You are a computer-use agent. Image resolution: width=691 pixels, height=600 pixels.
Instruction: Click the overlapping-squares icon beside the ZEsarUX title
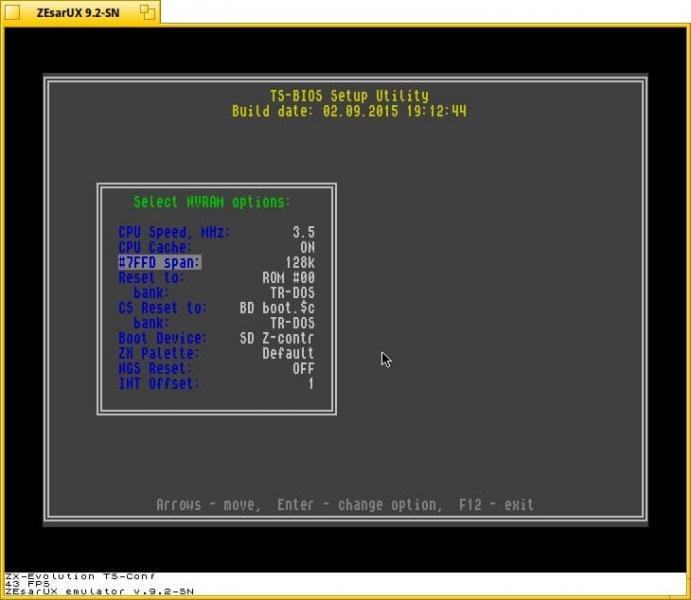tap(147, 12)
